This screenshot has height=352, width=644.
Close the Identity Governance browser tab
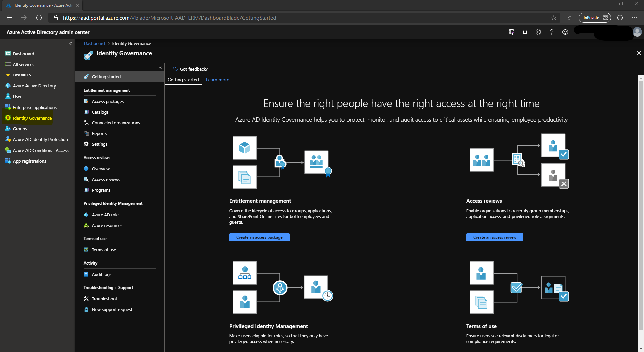[77, 5]
